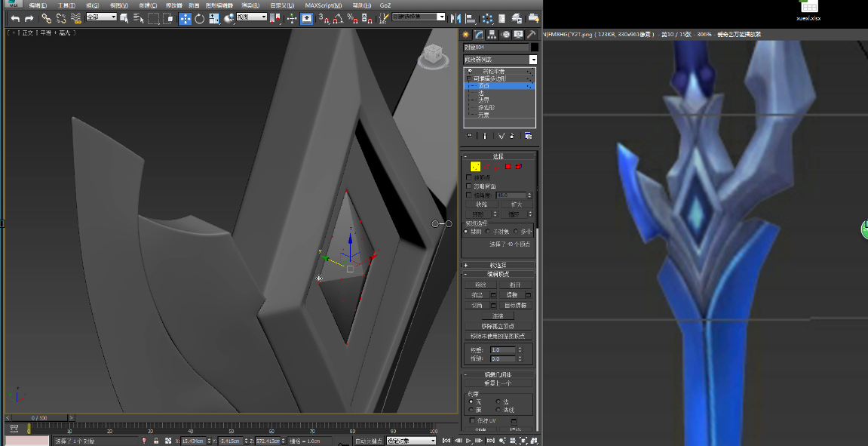Activate the Select and Move tool

coord(185,18)
